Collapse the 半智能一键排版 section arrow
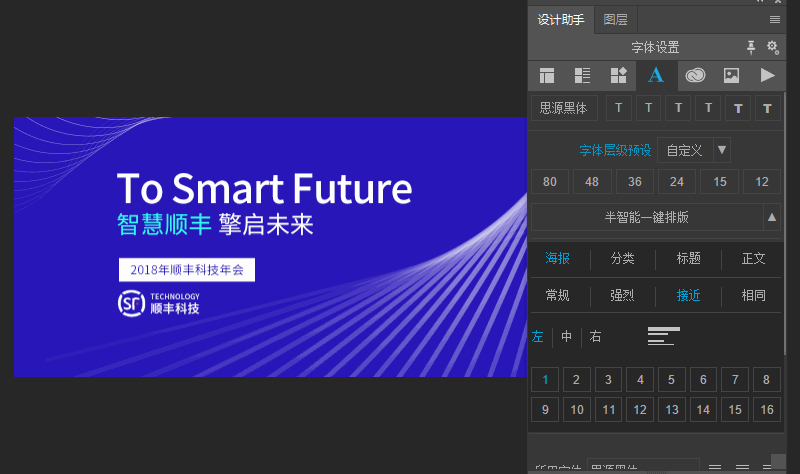 click(772, 217)
